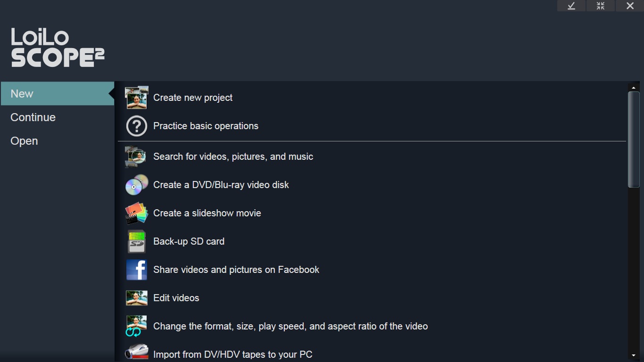The height and width of the screenshot is (362, 644).
Task: Click the vertical scrollbar thumb
Action: (634, 139)
